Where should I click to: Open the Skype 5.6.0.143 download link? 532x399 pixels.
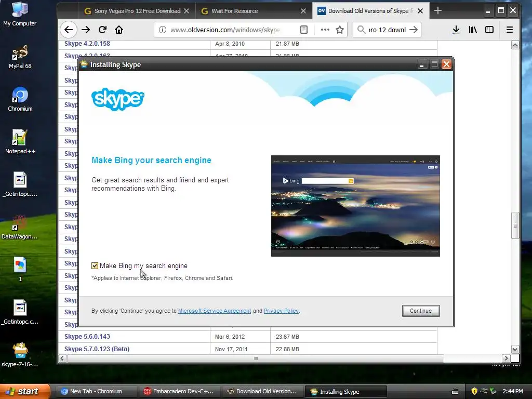87,337
